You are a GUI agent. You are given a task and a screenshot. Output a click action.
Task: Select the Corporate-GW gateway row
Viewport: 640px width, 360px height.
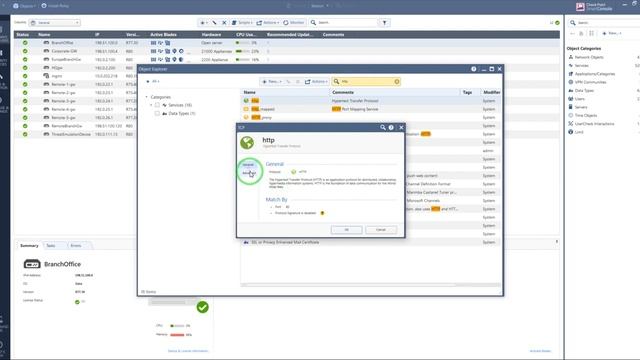tap(286, 51)
